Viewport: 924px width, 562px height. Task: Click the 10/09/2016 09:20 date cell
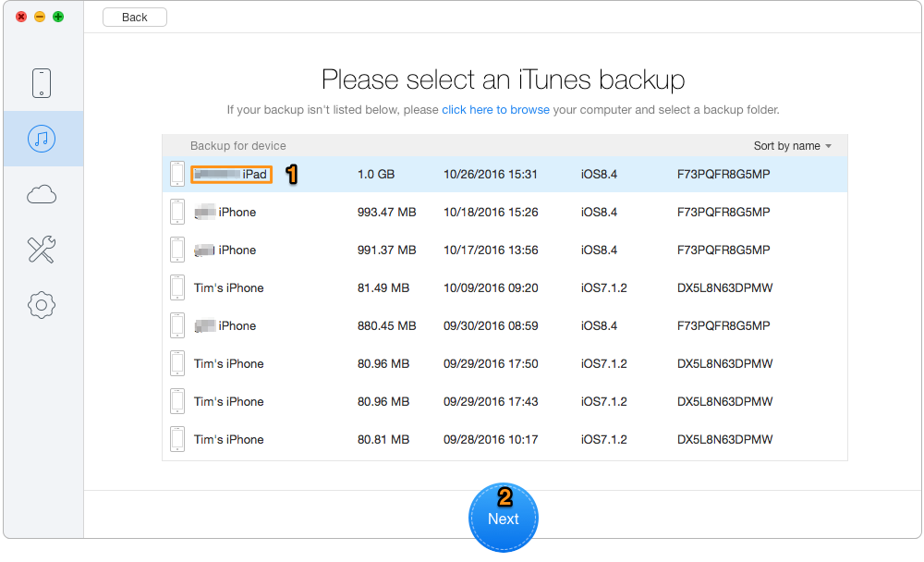click(x=491, y=287)
